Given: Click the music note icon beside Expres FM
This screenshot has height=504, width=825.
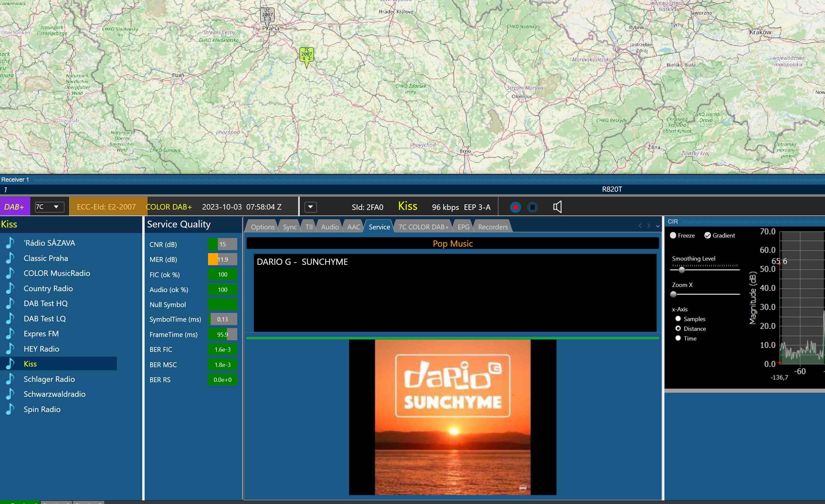Looking at the screenshot, I should [x=10, y=334].
